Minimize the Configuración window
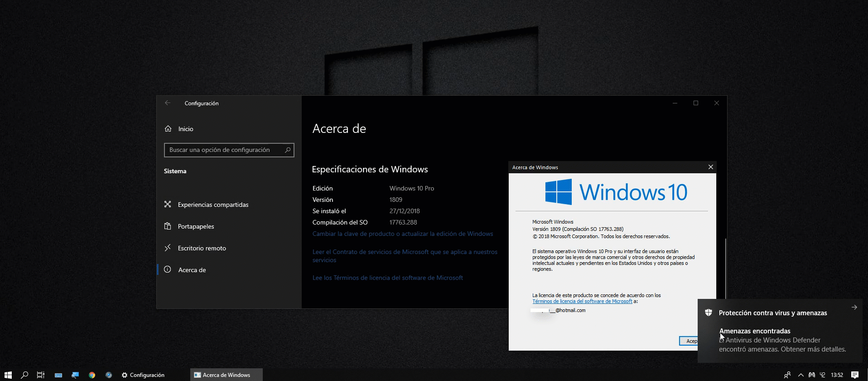The width and height of the screenshot is (868, 381). click(x=675, y=103)
